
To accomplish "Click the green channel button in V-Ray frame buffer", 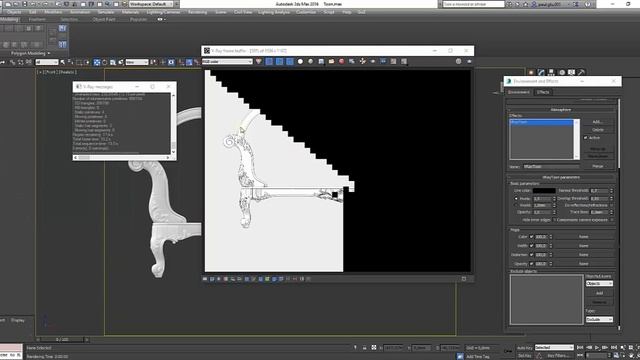I will click(280, 62).
